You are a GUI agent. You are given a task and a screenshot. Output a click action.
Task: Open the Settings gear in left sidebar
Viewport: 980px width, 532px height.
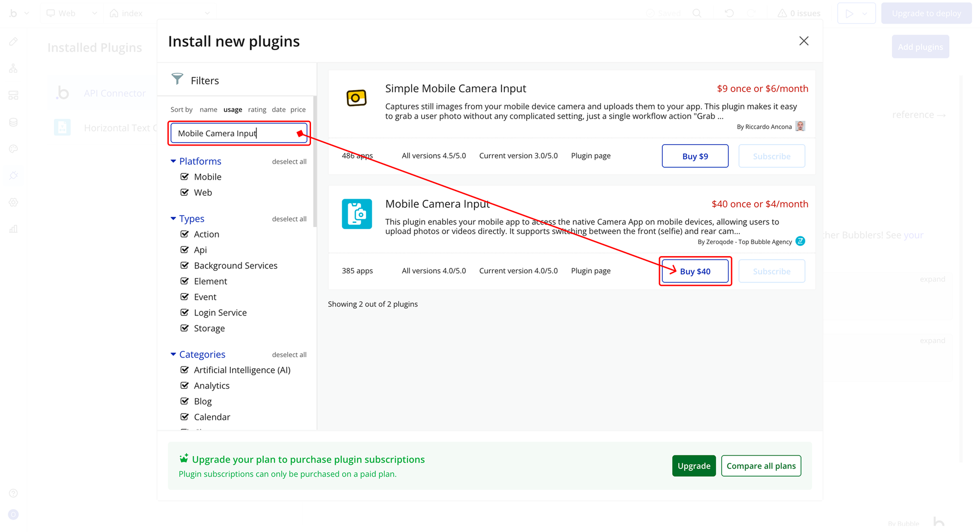pos(13,203)
